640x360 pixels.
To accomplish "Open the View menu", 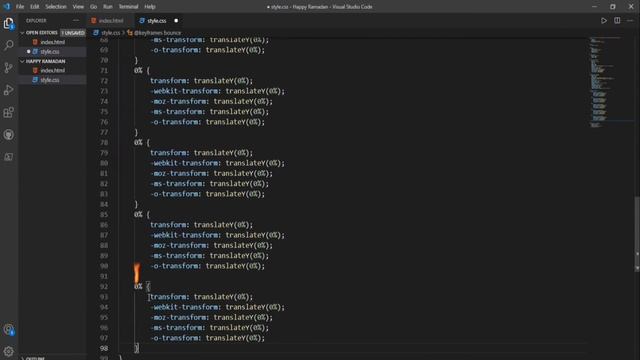I will point(78,7).
